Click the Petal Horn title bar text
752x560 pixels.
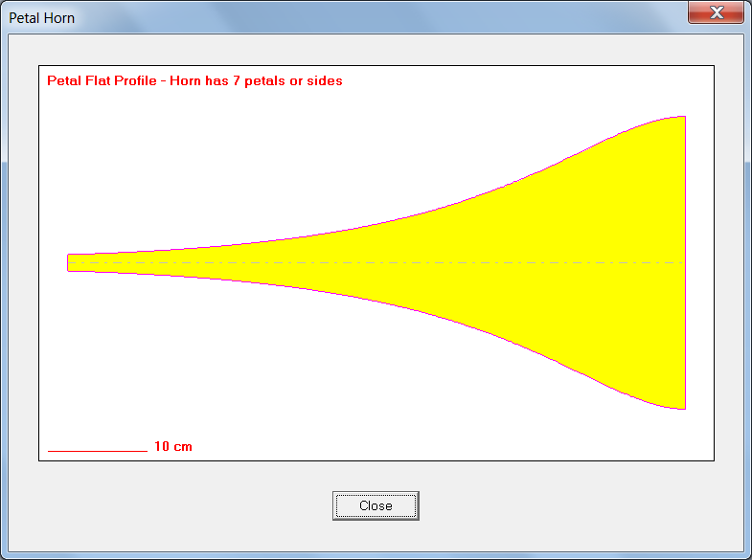(x=42, y=18)
